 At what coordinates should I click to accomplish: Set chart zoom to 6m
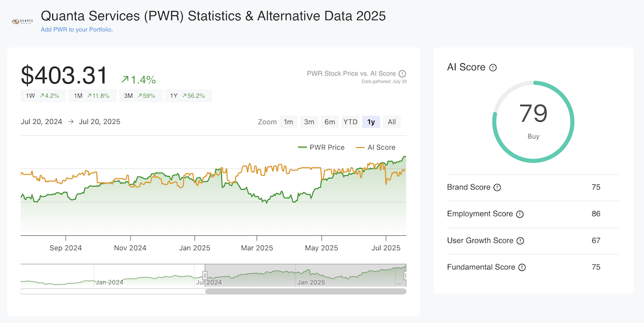coord(330,122)
